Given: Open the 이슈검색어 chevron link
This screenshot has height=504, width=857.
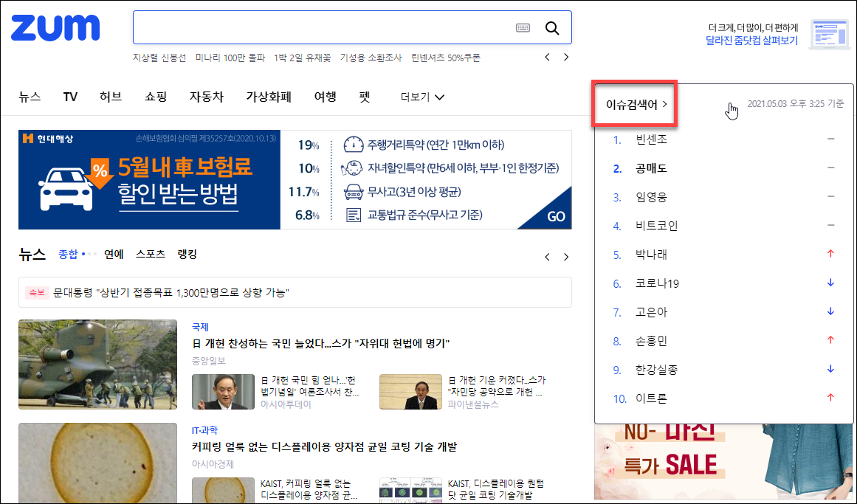Looking at the screenshot, I should click(636, 104).
